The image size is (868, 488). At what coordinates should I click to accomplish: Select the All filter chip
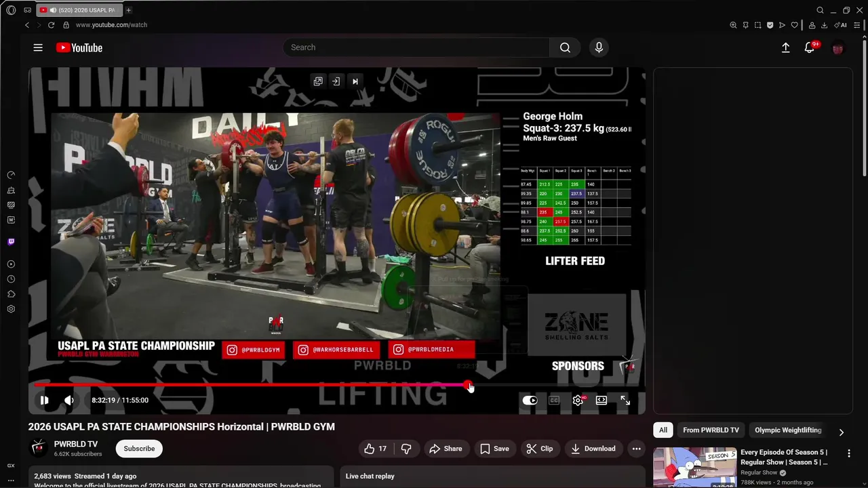(x=663, y=430)
